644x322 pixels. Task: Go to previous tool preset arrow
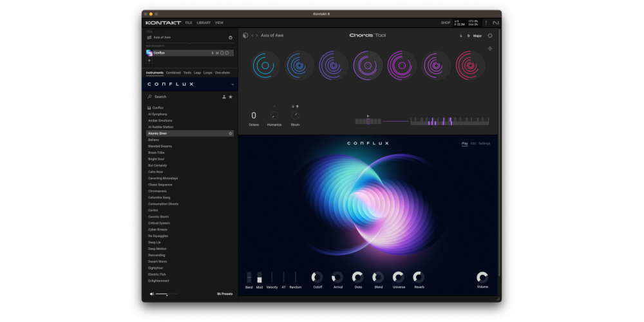[252, 35]
